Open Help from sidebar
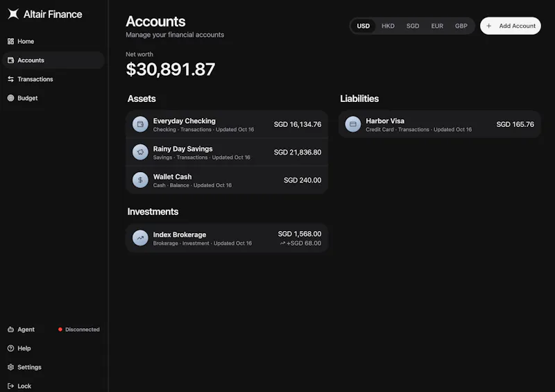 tap(53, 348)
